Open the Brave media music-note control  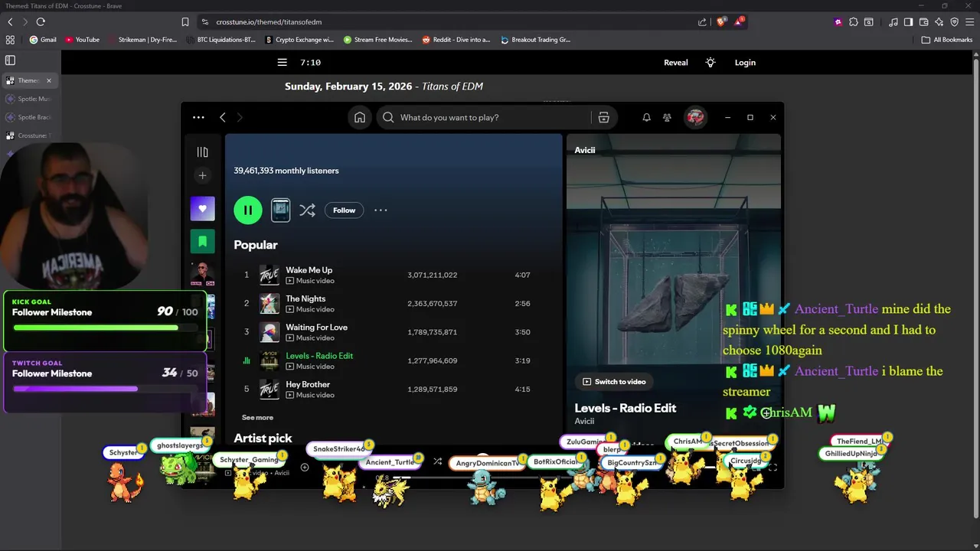pyautogui.click(x=893, y=22)
